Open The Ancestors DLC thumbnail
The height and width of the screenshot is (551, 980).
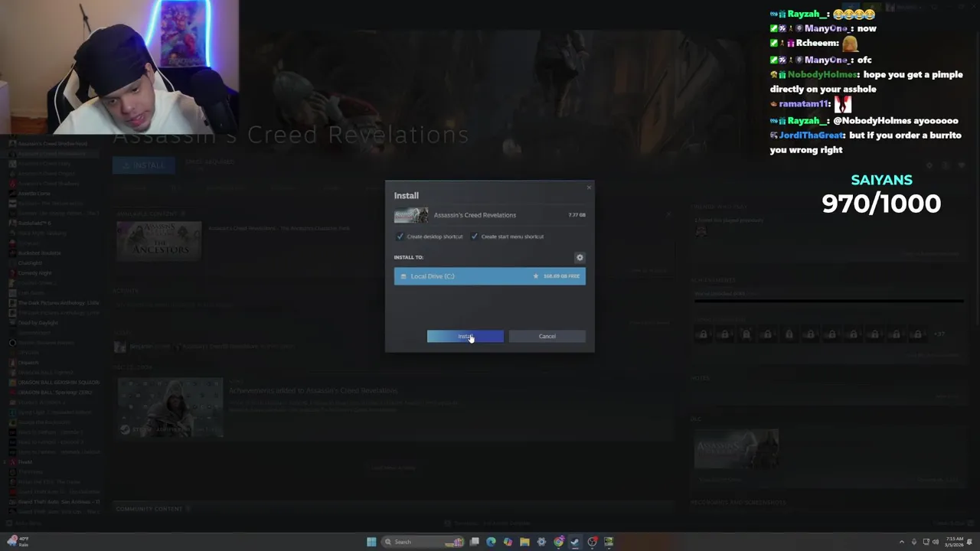(158, 241)
